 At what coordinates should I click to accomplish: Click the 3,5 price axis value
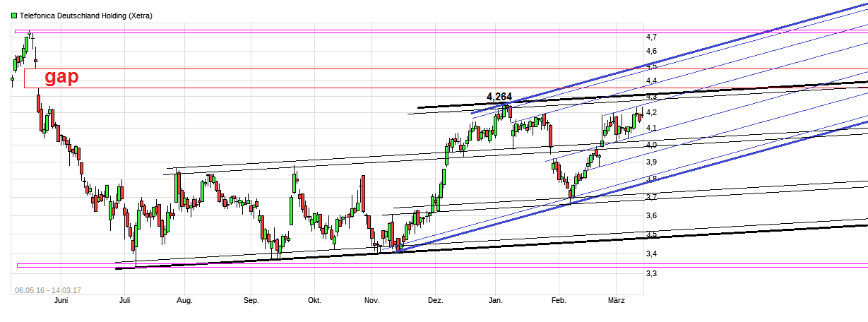pos(651,234)
